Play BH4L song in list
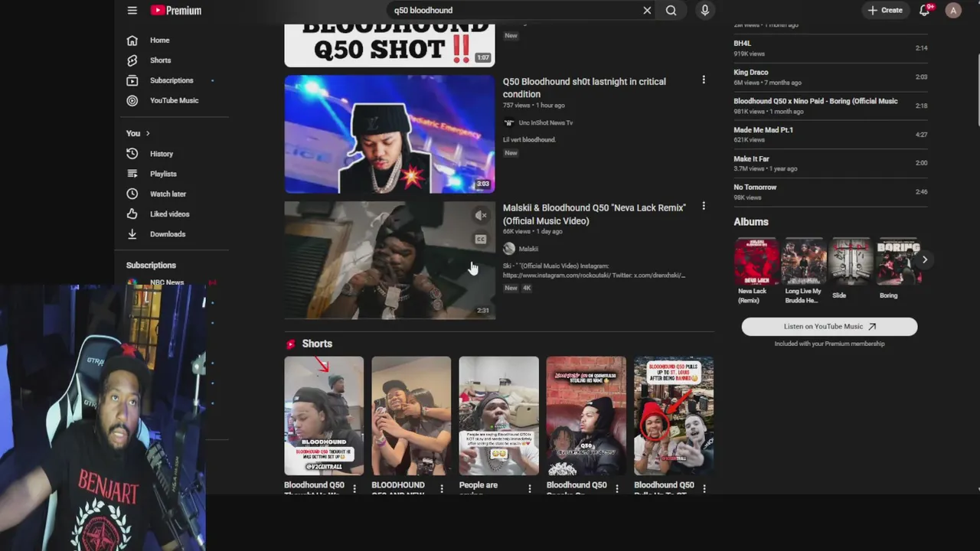 (x=830, y=48)
